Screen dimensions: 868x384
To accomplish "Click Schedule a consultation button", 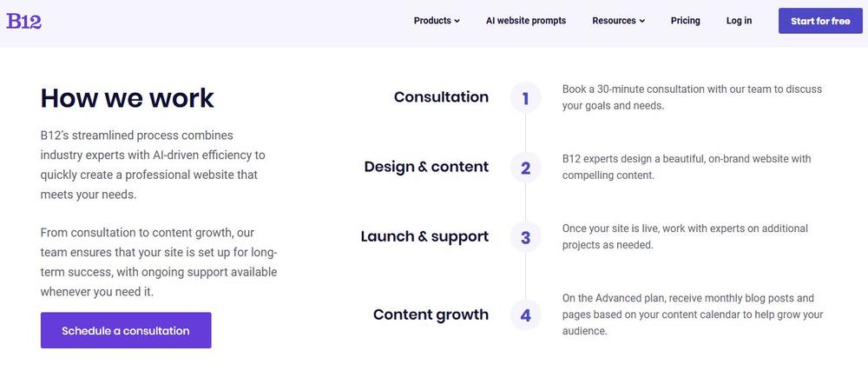I will pos(126,330).
